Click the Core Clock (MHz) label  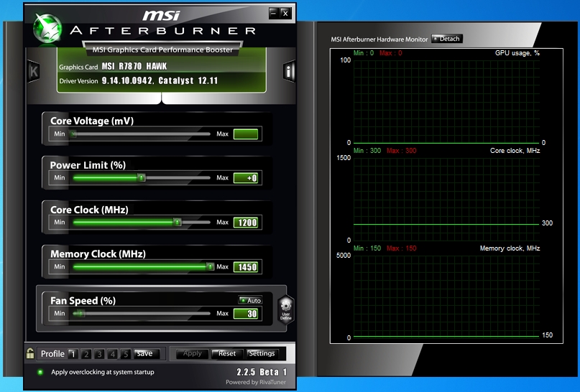[x=90, y=210]
